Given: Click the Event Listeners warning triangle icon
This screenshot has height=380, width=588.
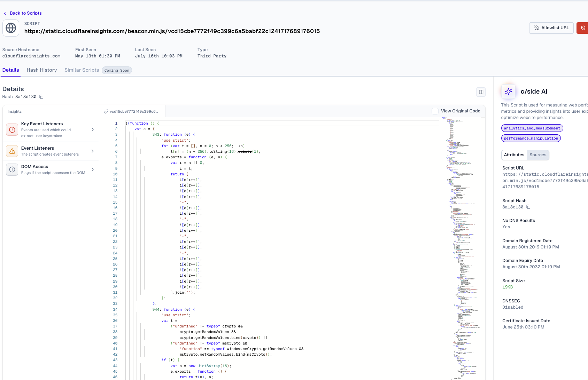Looking at the screenshot, I should point(12,151).
